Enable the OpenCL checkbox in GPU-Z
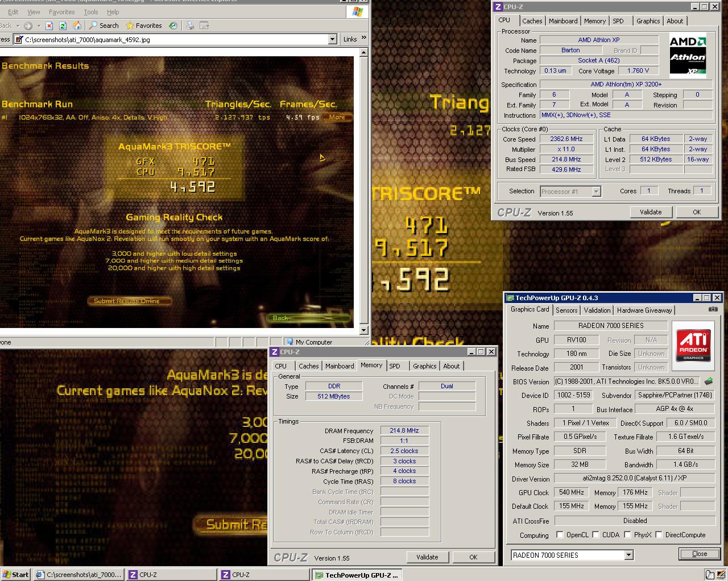Image resolution: width=728 pixels, height=581 pixels. (x=560, y=535)
